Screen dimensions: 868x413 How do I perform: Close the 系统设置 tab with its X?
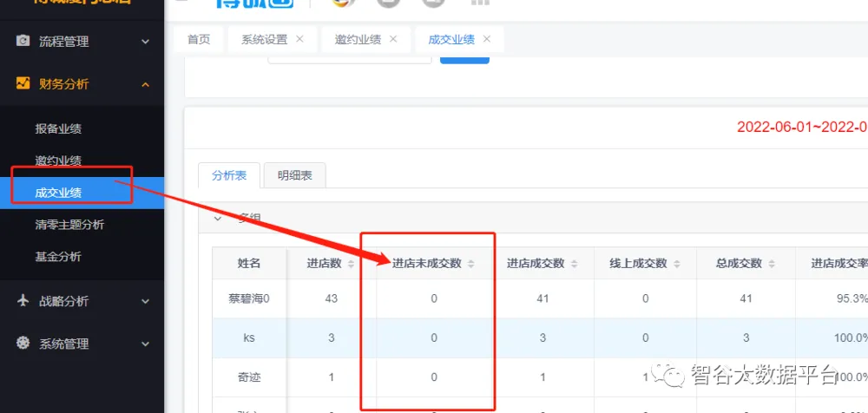[x=299, y=39]
